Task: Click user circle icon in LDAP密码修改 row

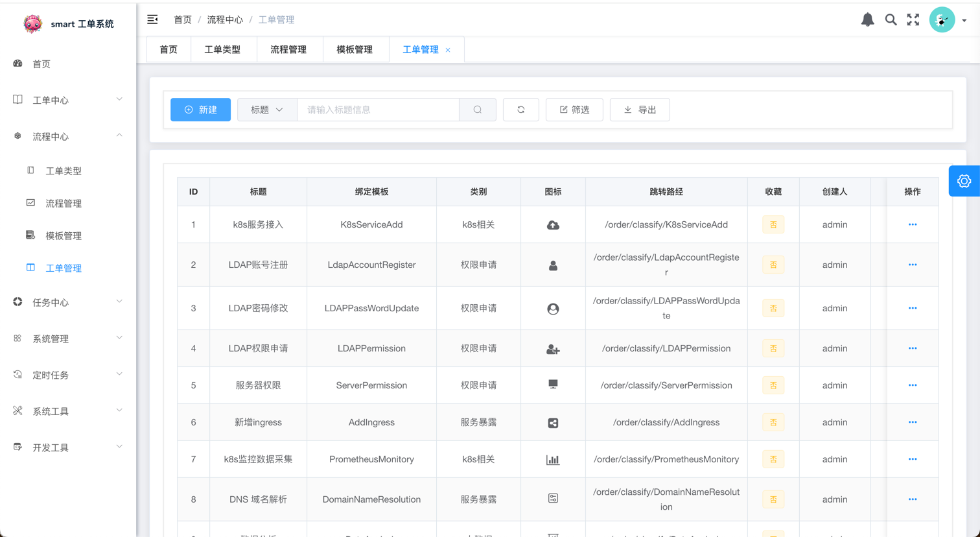Action: 553,309
